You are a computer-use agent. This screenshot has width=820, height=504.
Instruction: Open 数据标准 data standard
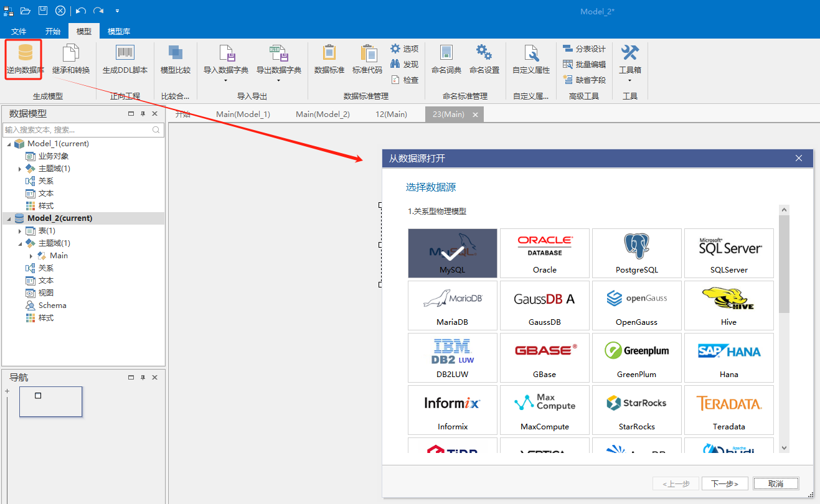(329, 60)
